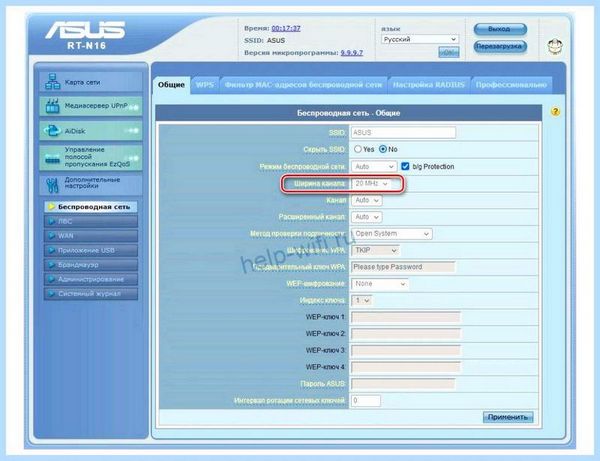Open the Беспроводная сеть menu item
The image size is (600, 461).
pyautogui.click(x=91, y=207)
